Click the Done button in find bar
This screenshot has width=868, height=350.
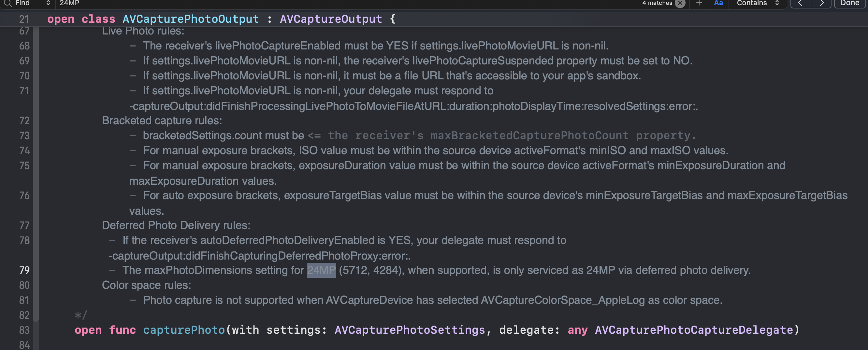click(849, 3)
